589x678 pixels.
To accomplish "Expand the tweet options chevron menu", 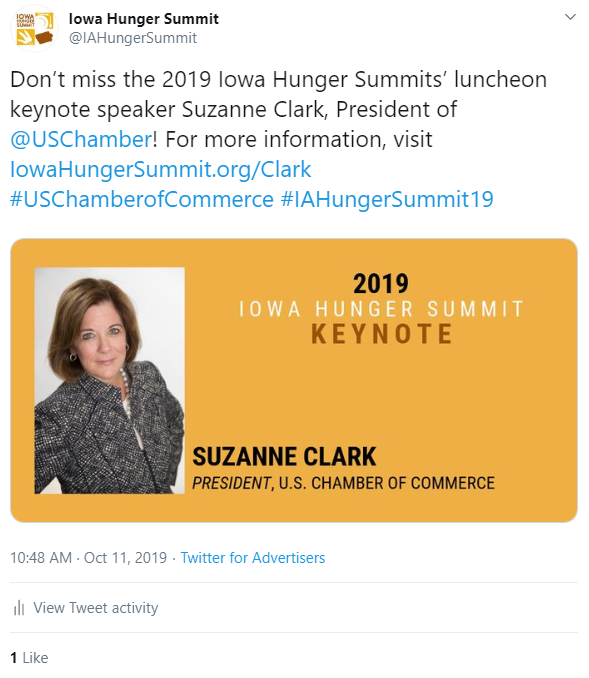I will pos(570,17).
